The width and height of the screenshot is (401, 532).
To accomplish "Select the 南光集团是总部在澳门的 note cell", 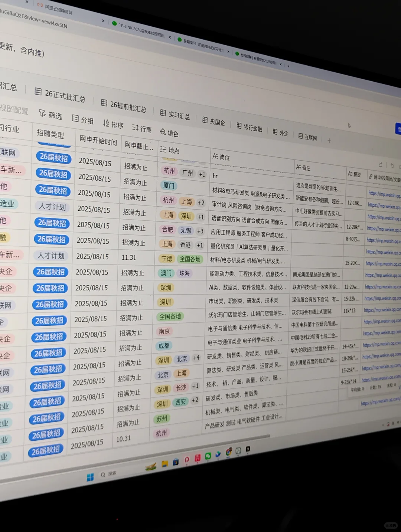I will (x=316, y=275).
